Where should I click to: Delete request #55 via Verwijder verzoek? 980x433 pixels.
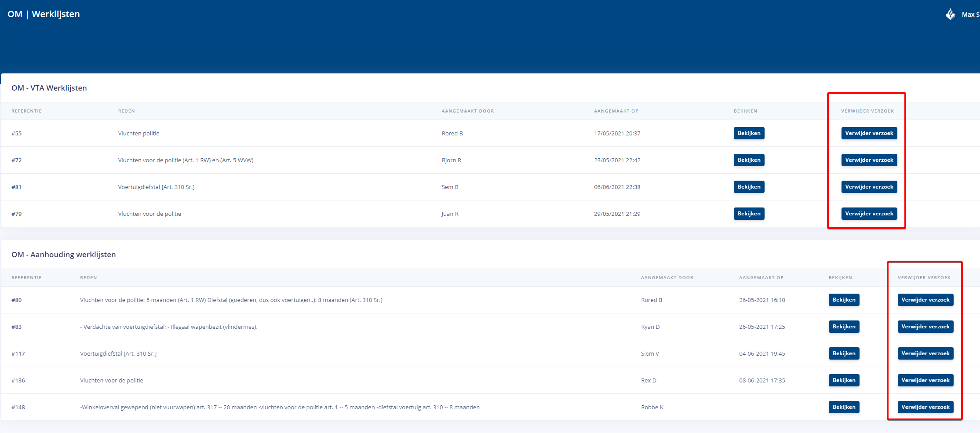tap(869, 133)
